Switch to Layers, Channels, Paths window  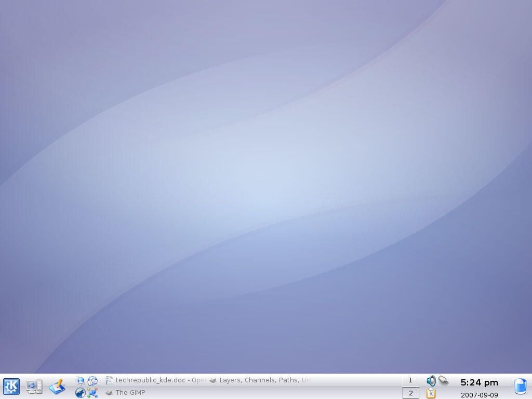[x=260, y=380]
